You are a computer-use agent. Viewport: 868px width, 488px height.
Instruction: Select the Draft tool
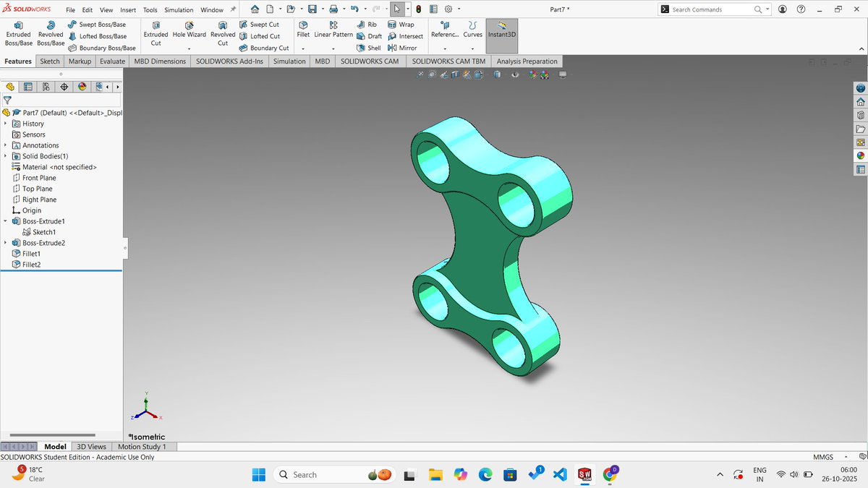(x=370, y=36)
